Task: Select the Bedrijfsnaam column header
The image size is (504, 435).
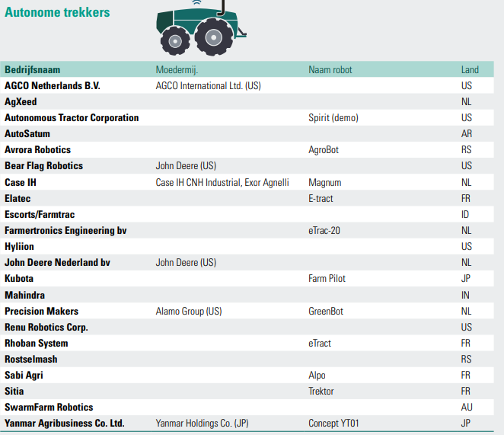Action: (33, 70)
